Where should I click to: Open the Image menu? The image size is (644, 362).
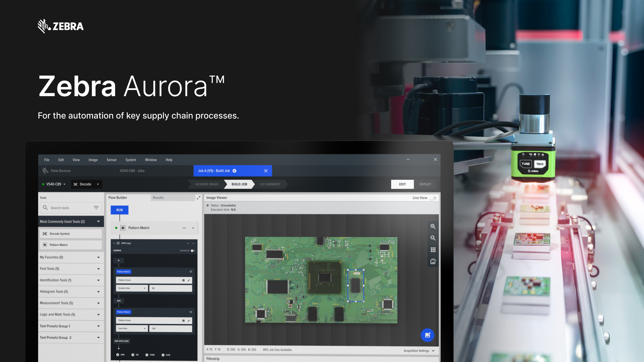coord(93,160)
